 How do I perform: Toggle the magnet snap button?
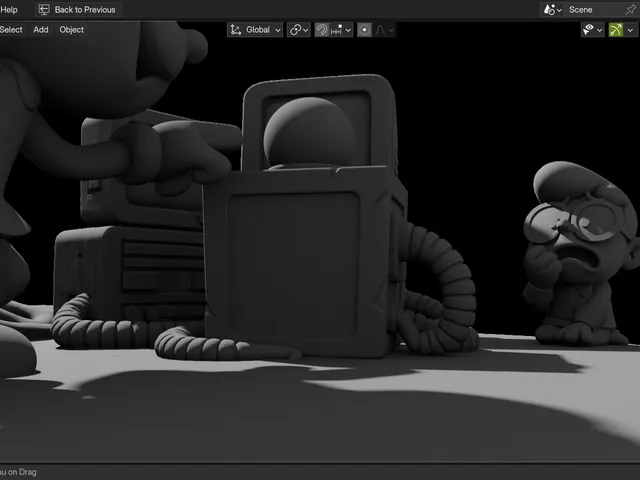322,30
